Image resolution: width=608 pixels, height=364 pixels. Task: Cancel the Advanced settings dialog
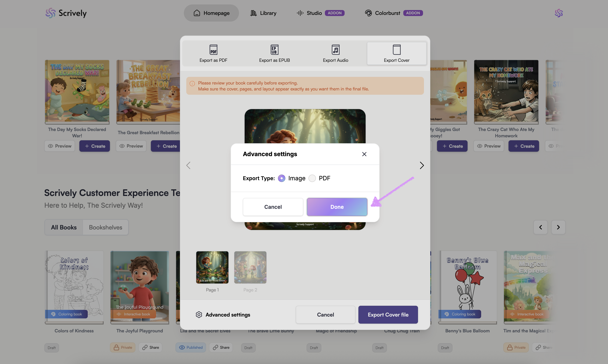[x=273, y=207]
